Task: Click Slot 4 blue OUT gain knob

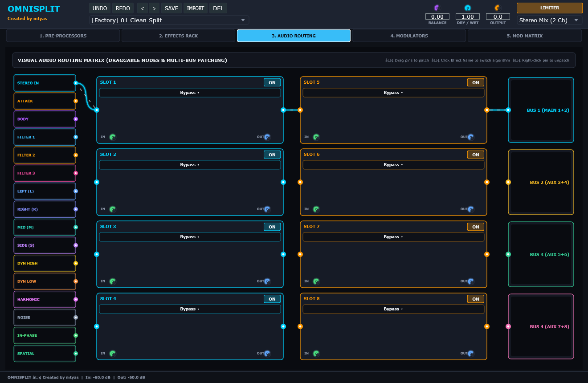Action: coord(267,354)
